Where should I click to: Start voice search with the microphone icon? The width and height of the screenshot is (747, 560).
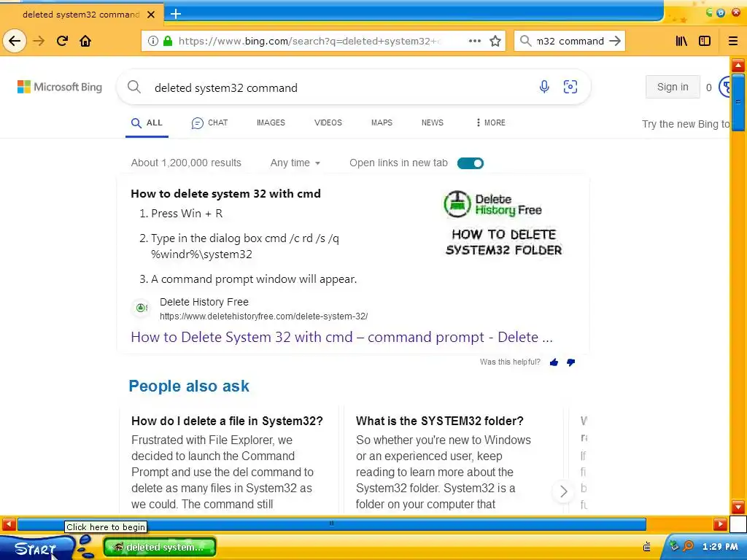pyautogui.click(x=544, y=87)
